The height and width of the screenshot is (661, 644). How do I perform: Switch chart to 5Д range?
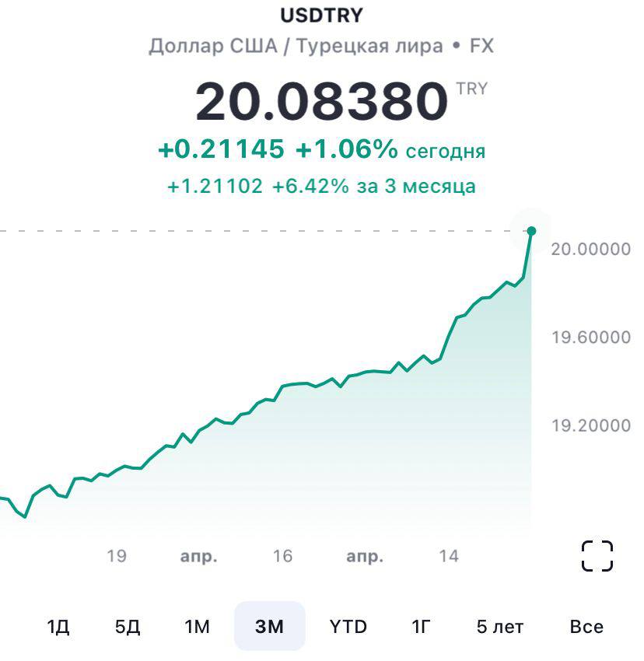(128, 627)
